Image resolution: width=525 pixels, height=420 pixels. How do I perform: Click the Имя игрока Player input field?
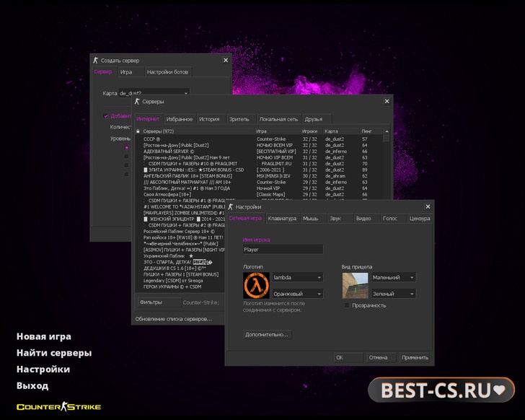point(283,250)
